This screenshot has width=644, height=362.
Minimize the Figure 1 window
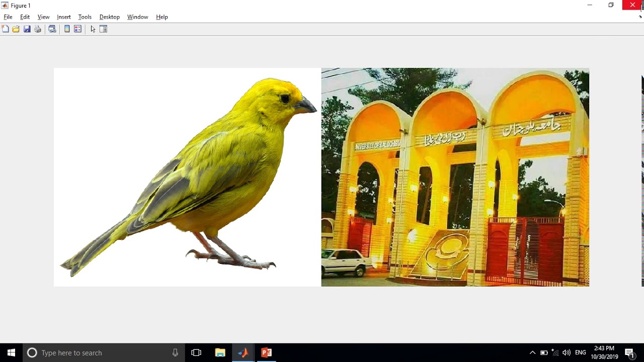(x=590, y=5)
